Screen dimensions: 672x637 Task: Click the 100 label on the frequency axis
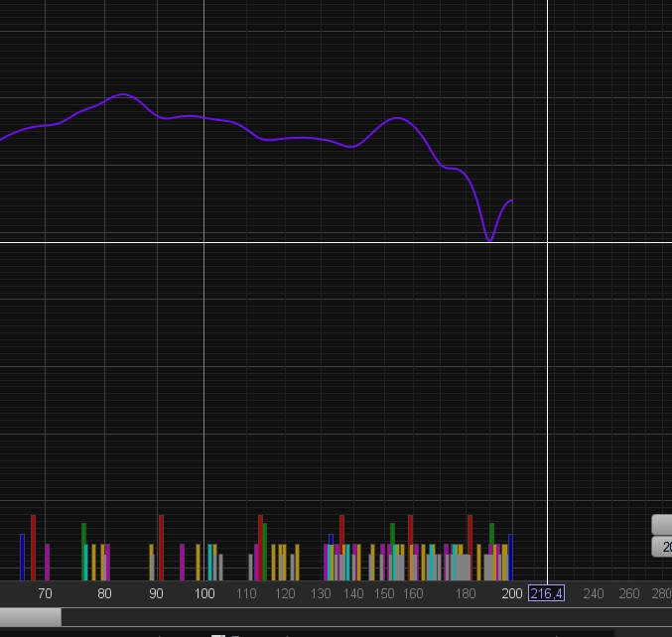tap(203, 593)
